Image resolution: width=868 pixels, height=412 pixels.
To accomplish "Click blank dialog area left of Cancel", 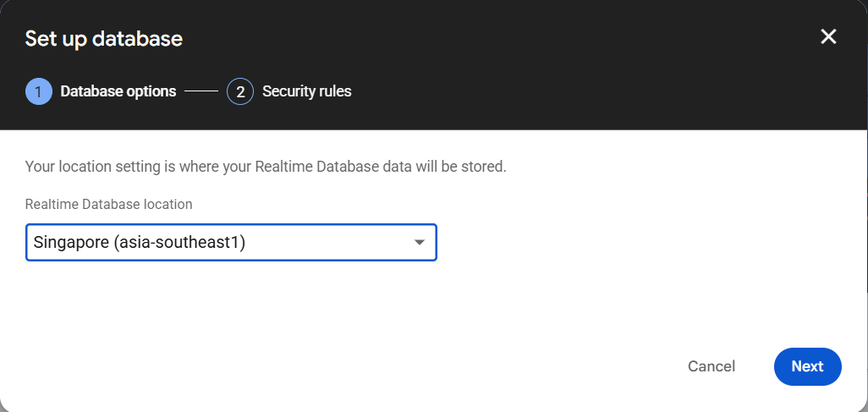I will [423, 366].
